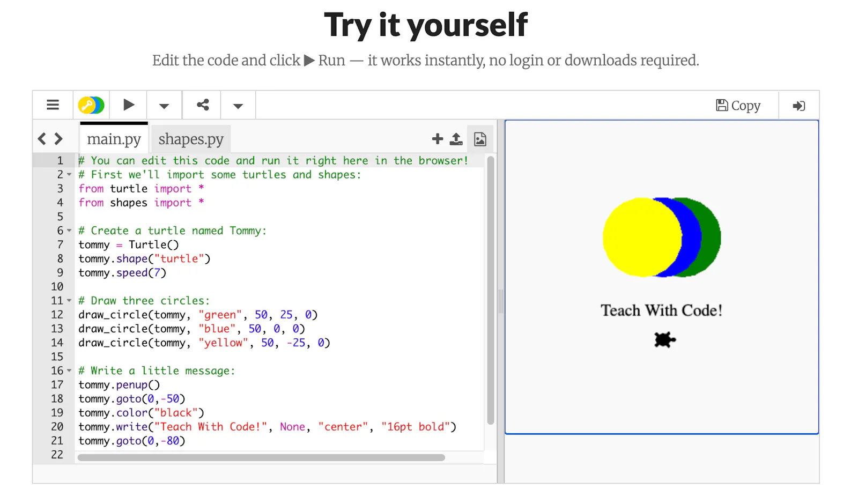The image size is (858, 504).
Task: Click empty line 22 in the editor
Action: (279, 455)
